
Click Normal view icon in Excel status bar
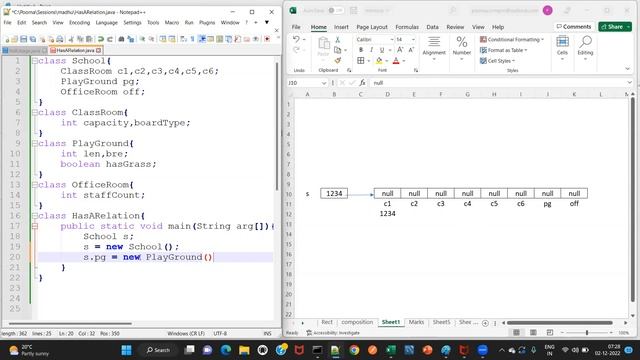(516, 333)
